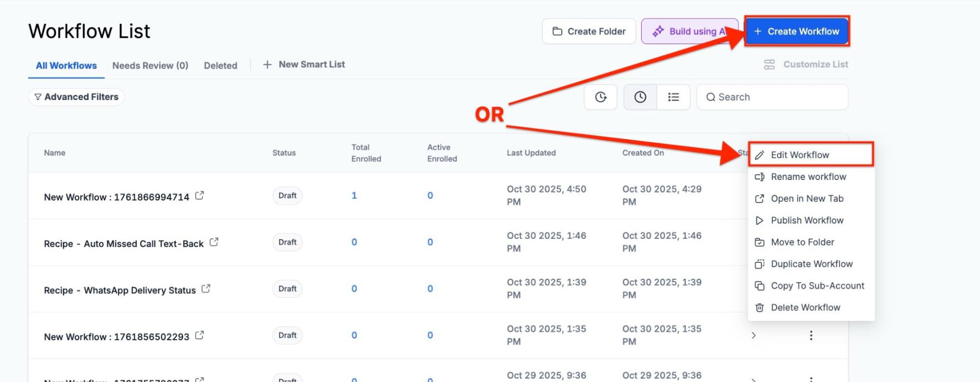Image resolution: width=980 pixels, height=382 pixels.
Task: Click the clock-with-arrow history icon
Action: [x=601, y=97]
